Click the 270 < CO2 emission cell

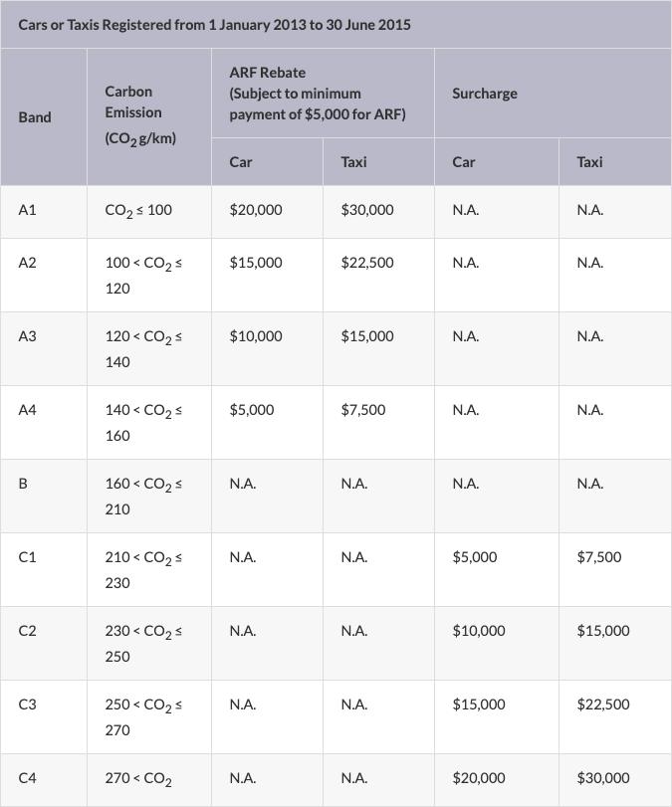click(138, 779)
